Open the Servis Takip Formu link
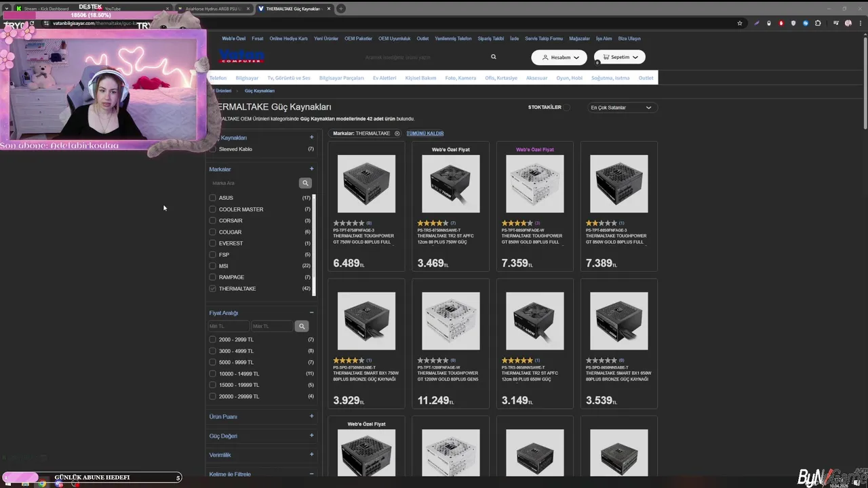The image size is (868, 488). click(x=544, y=39)
